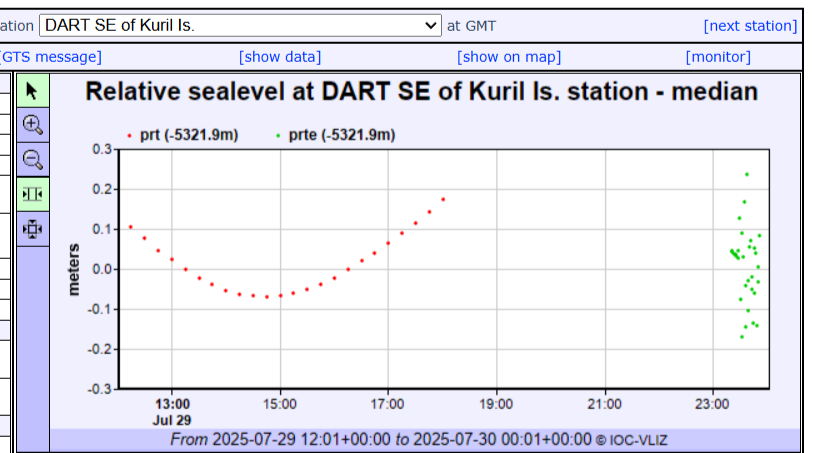This screenshot has width=815, height=453.
Task: Go to the next station link
Action: tap(750, 25)
